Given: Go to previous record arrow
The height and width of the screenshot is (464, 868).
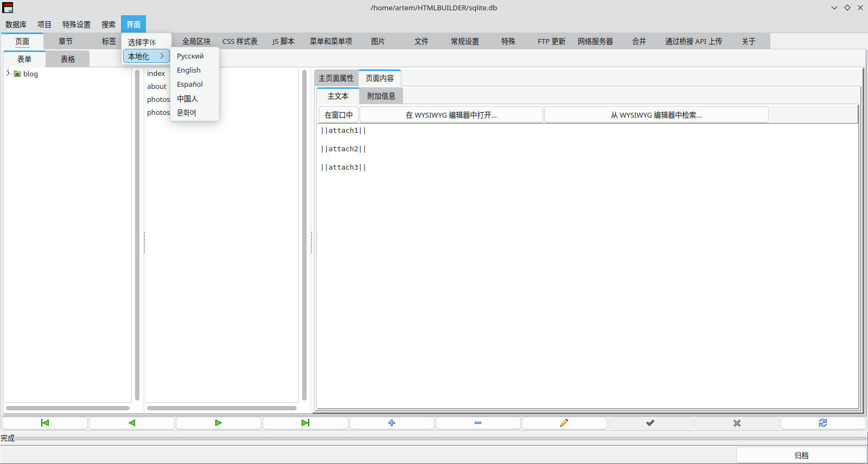Looking at the screenshot, I should 132,423.
